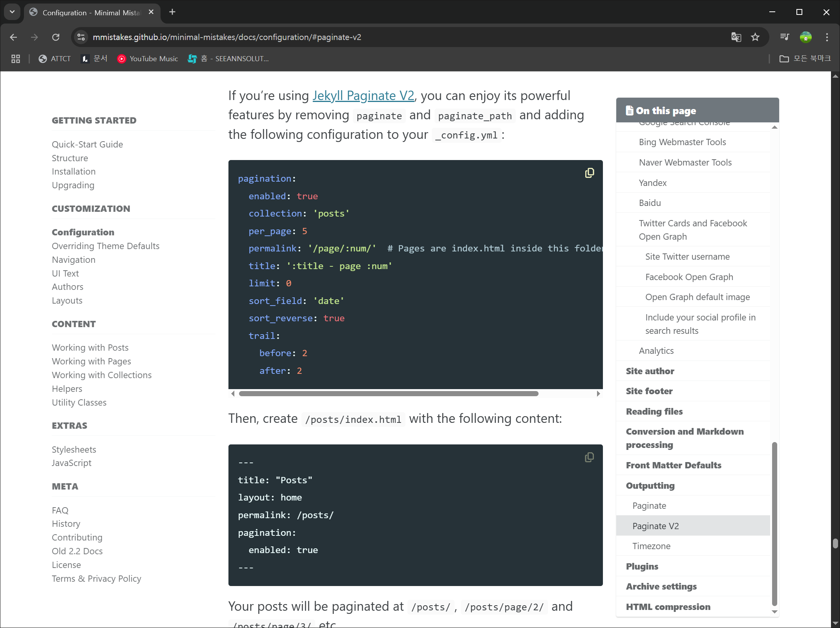Copy the posts index.html code block
The height and width of the screenshot is (628, 840).
589,457
